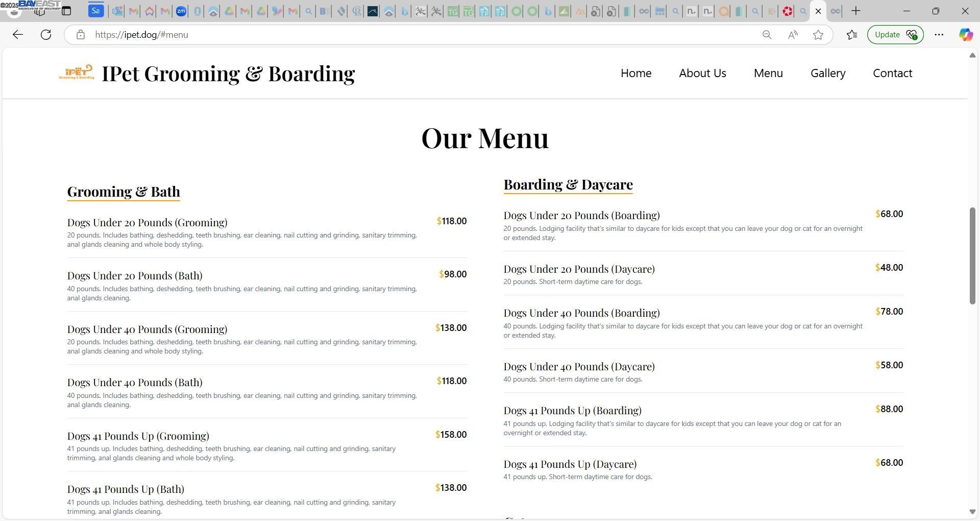This screenshot has width=980, height=521.
Task: Open tab actions menu icon
Action: click(x=66, y=11)
